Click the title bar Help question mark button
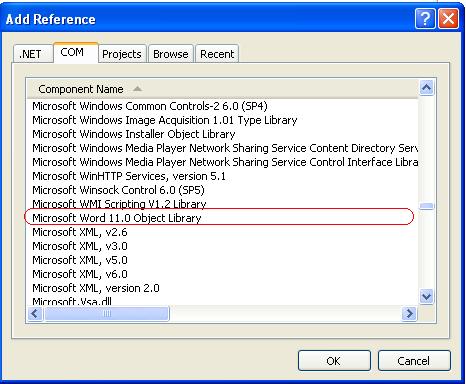The height and width of the screenshot is (384, 466). coord(425,18)
